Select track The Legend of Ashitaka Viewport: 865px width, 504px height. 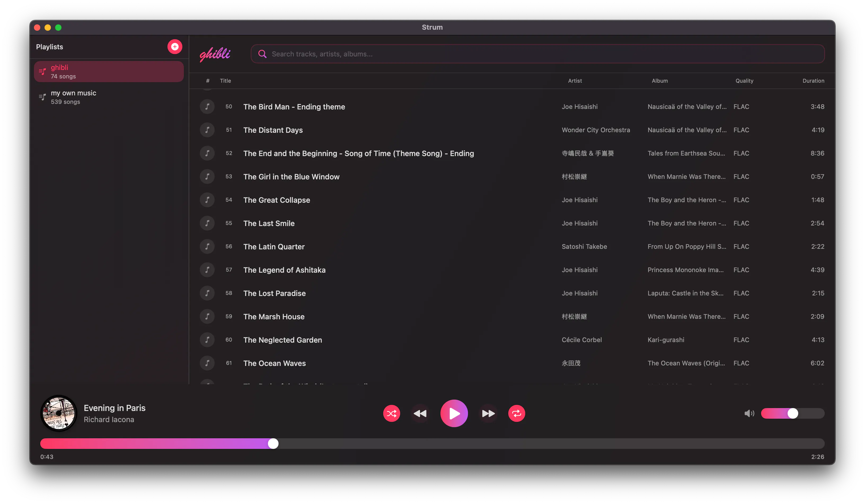pyautogui.click(x=284, y=270)
